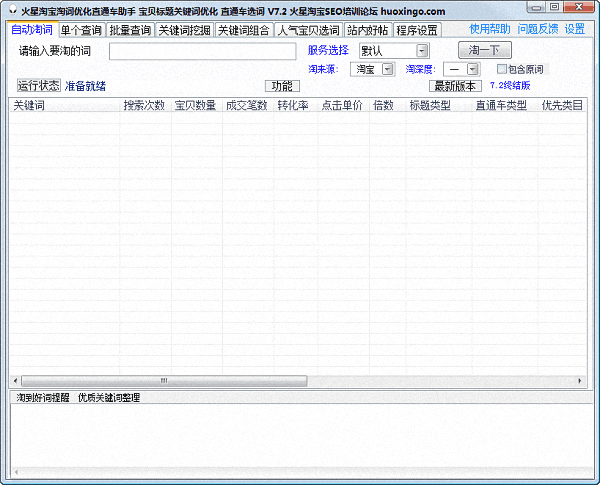Switch to the 单个查询 tab
This screenshot has width=600, height=485.
click(80, 30)
